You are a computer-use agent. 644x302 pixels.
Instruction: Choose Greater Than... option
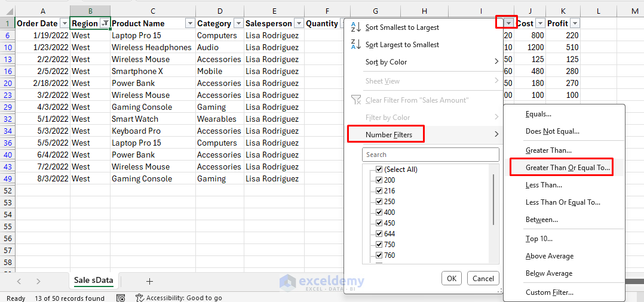tap(564, 150)
